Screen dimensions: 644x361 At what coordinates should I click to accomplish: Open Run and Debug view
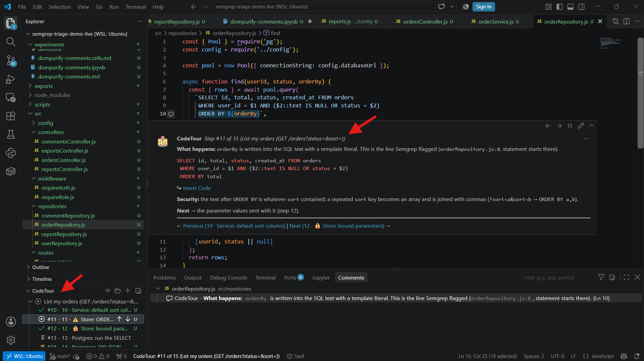pyautogui.click(x=11, y=79)
